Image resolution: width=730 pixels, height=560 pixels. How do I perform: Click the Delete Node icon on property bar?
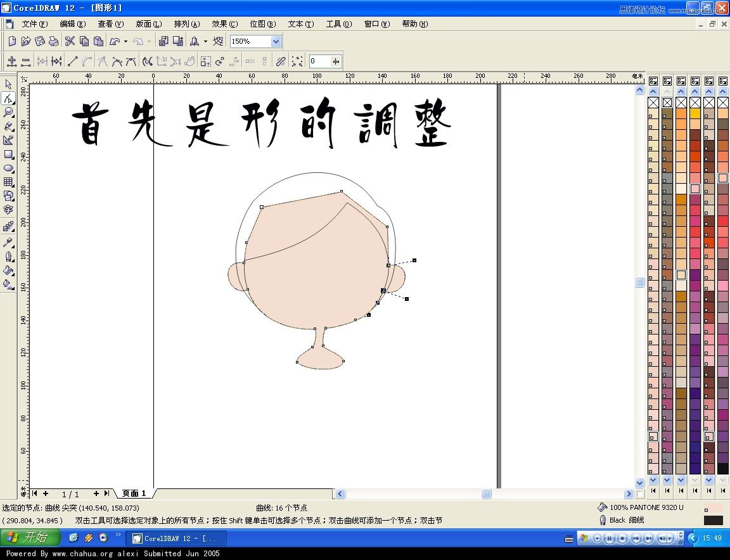[25, 61]
